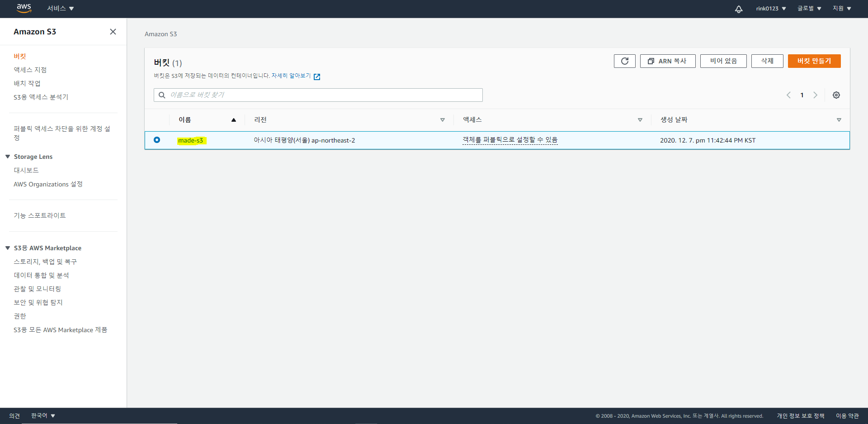This screenshot has height=424, width=868.
Task: Open 배치 작업 in the sidebar
Action: (27, 83)
